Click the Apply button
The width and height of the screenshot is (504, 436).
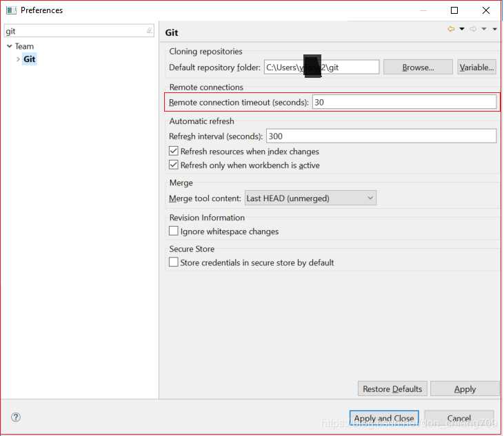[x=465, y=388]
